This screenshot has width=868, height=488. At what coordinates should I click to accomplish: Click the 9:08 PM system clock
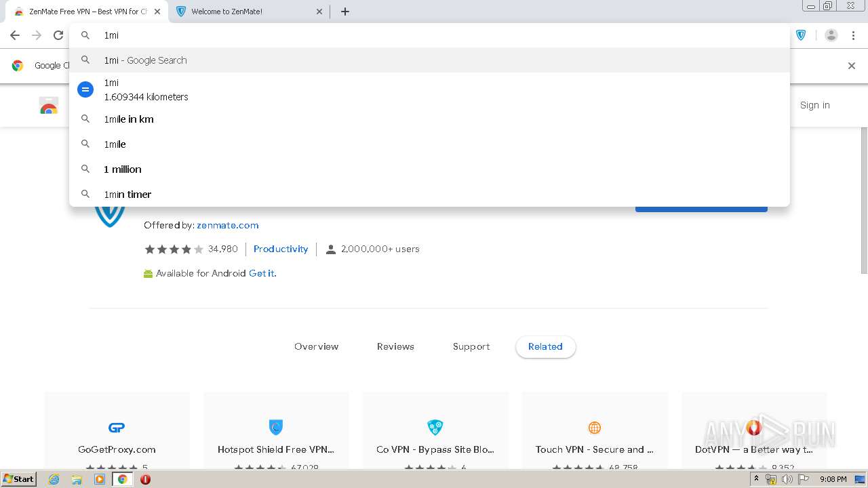pyautogui.click(x=833, y=479)
